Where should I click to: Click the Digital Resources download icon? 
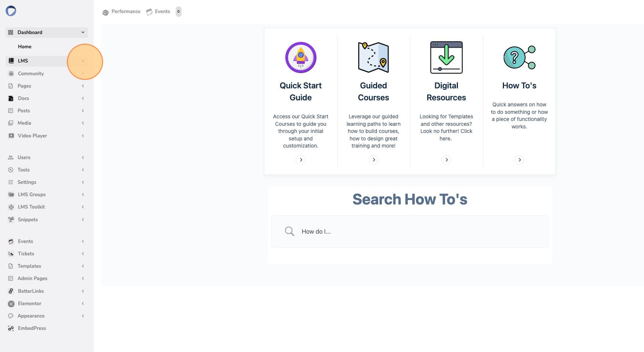coord(446,57)
